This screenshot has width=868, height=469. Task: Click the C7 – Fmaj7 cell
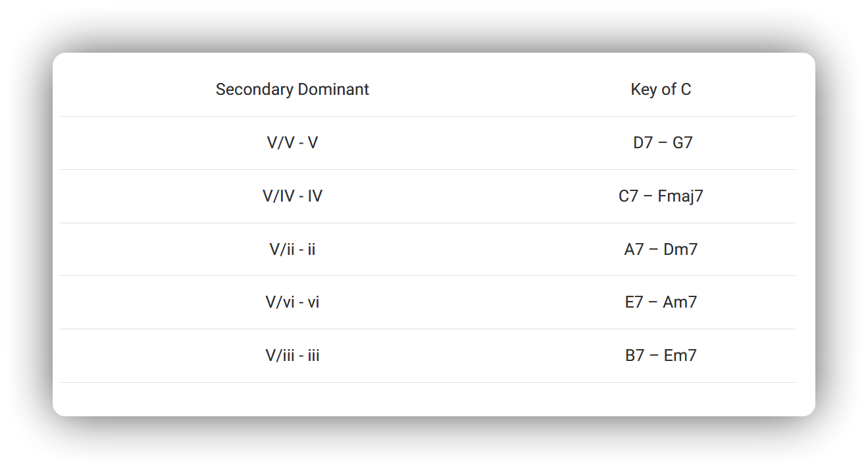(x=661, y=196)
